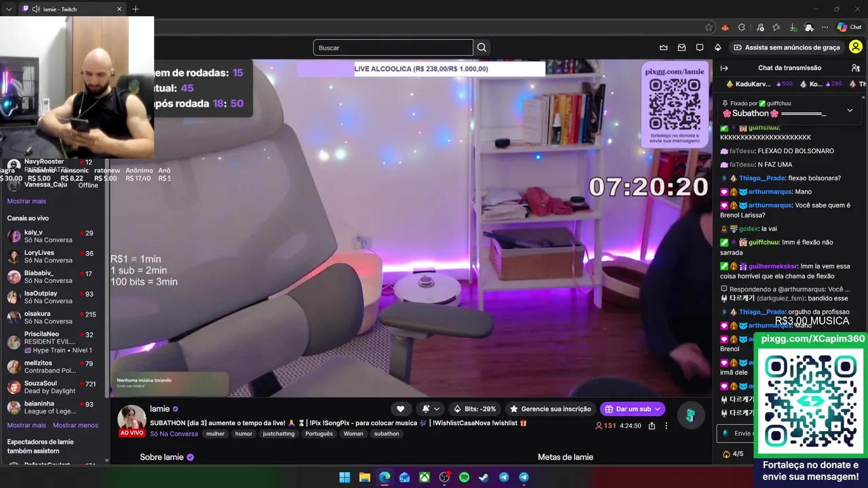
Task: Click Mostrar menos in the sidebar
Action: point(75,426)
